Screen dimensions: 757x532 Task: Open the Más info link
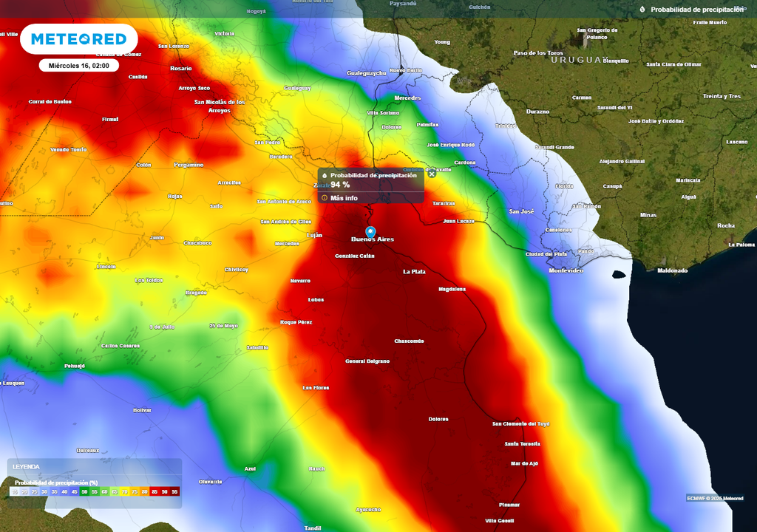[344, 198]
